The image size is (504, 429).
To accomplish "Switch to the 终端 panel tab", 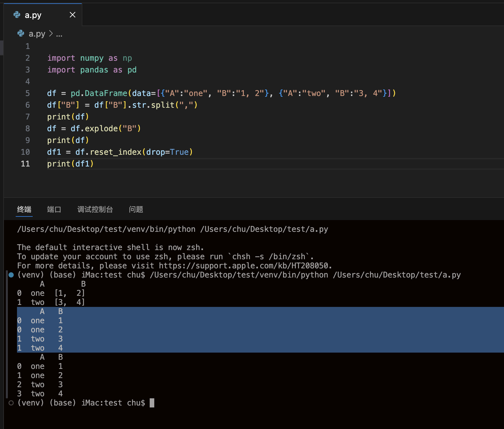I will point(24,210).
